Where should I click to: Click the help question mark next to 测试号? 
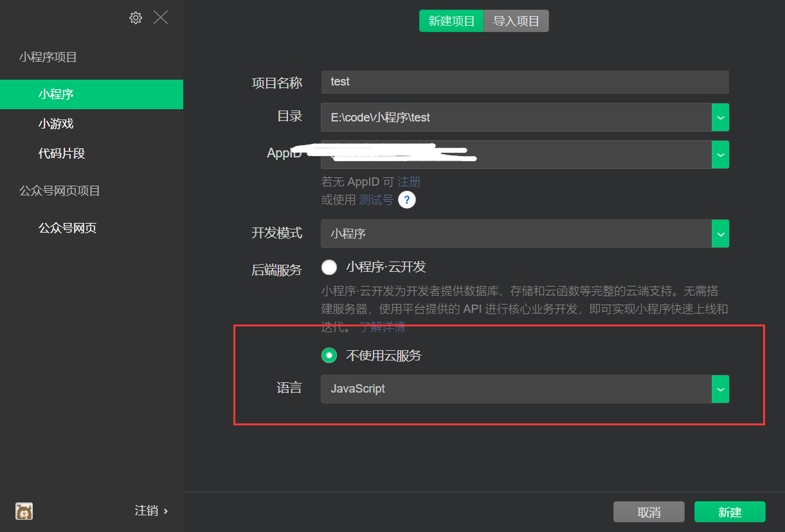(406, 200)
